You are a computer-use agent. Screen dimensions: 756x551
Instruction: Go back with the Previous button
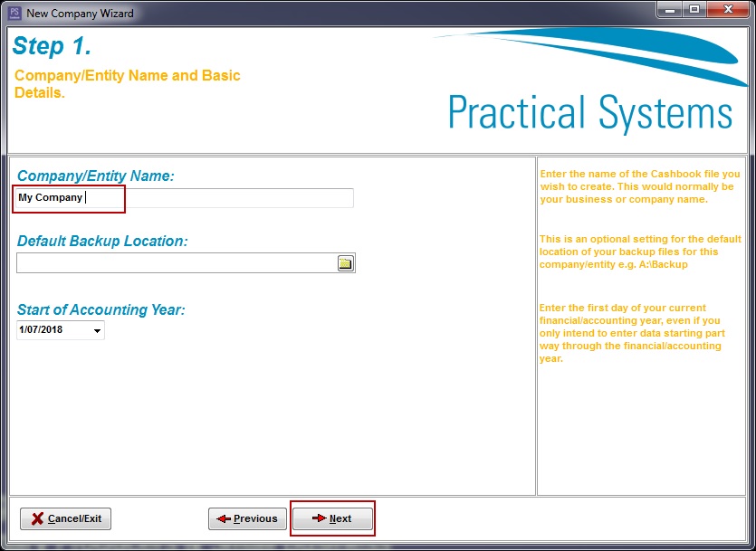(247, 518)
